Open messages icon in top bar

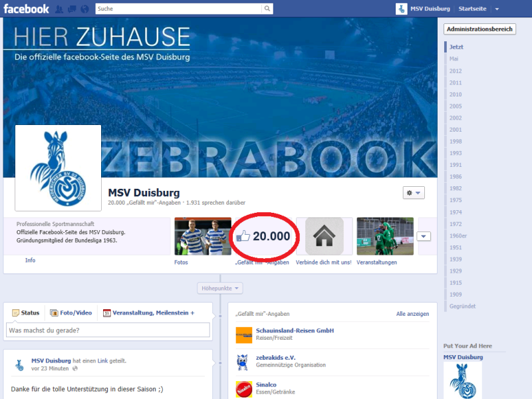[72, 9]
